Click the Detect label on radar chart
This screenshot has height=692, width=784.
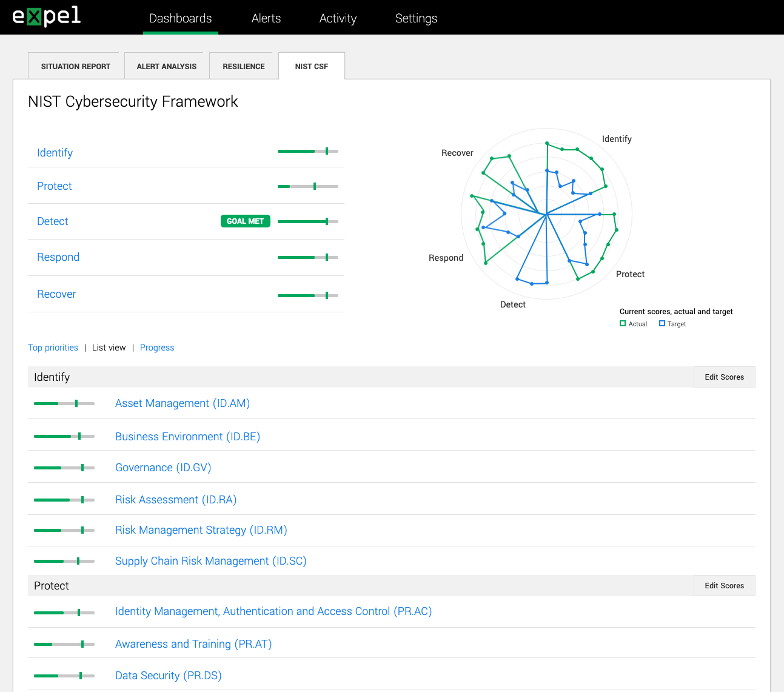513,304
